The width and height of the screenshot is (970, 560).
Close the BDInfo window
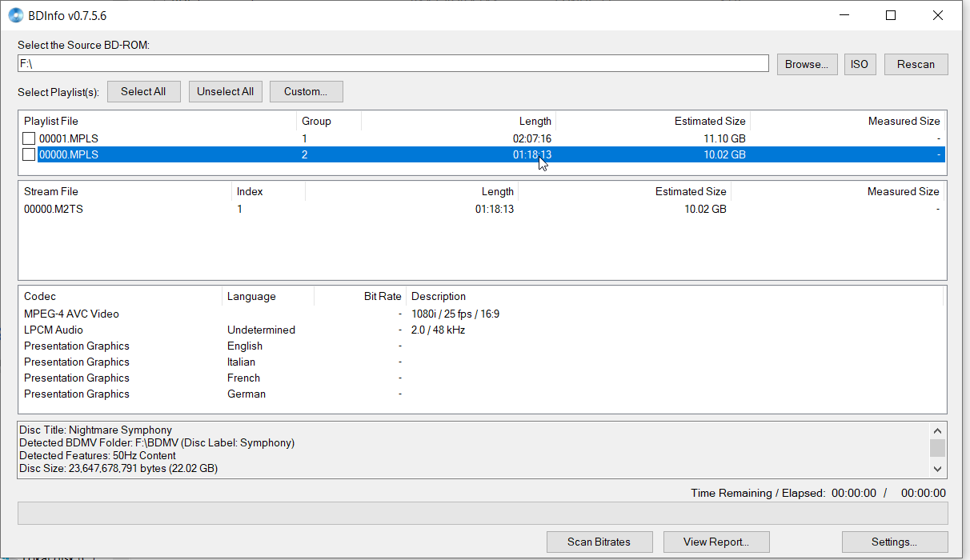938,15
